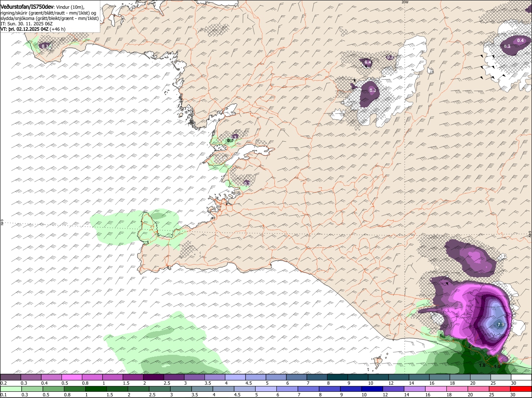532x398 pixels.
Task: Select the bright pink snow swatch at value 0.5
Action: pos(71,377)
